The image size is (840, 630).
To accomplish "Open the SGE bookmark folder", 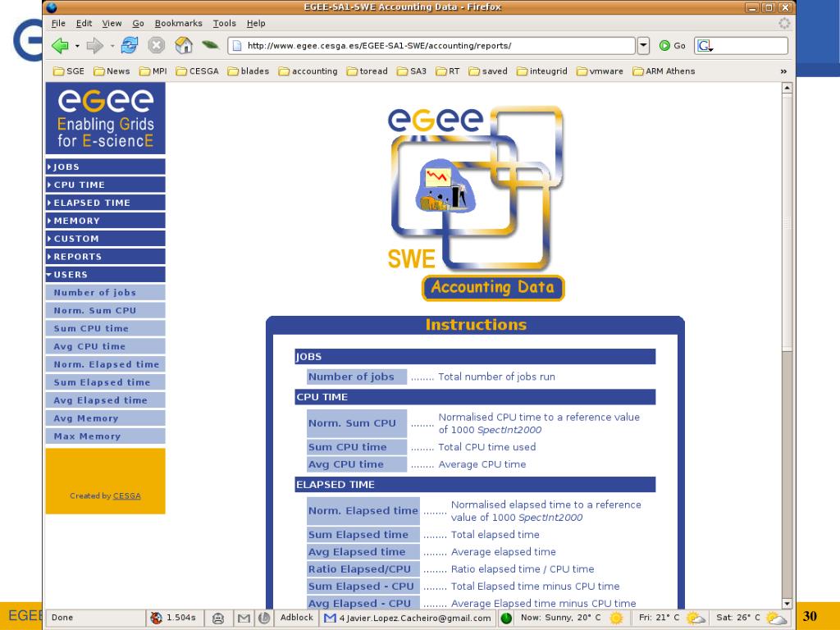I will (69, 71).
